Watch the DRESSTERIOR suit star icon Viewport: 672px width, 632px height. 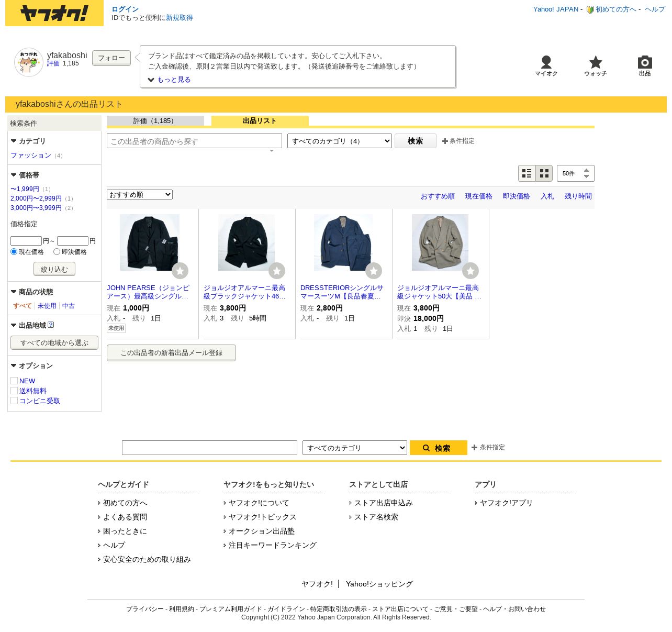(x=374, y=271)
